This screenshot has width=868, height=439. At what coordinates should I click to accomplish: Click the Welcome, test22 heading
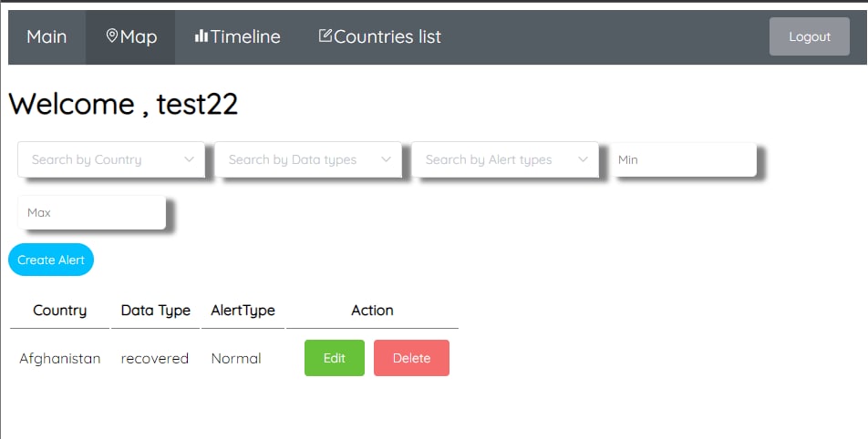click(123, 104)
